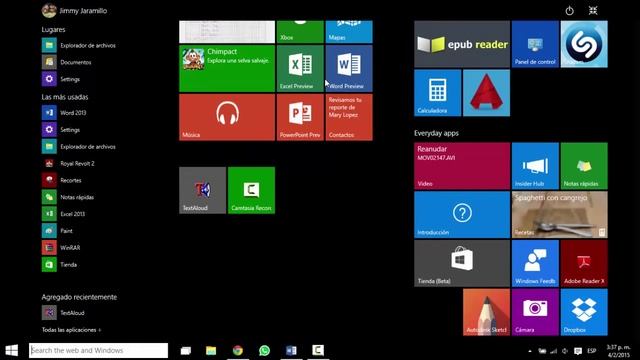This screenshot has width=640, height=360.
Task: Open Settings under Lugares
Action: (x=61, y=79)
